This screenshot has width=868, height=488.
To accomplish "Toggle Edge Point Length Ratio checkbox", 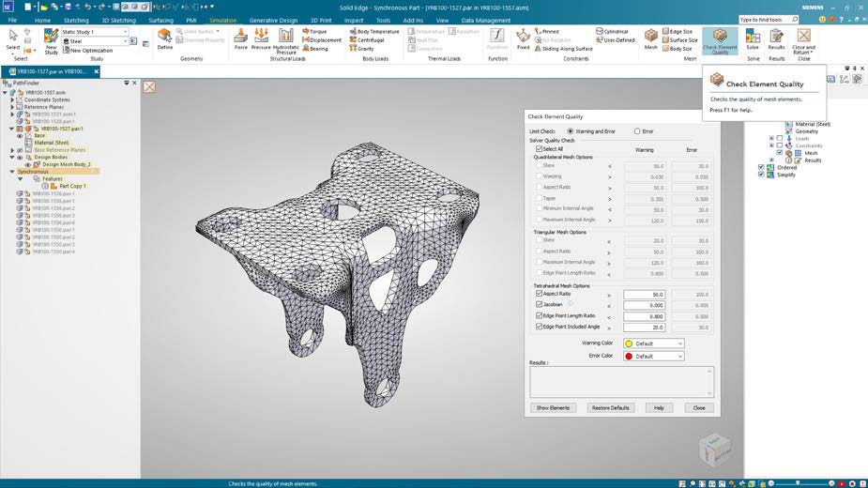I will [x=539, y=315].
